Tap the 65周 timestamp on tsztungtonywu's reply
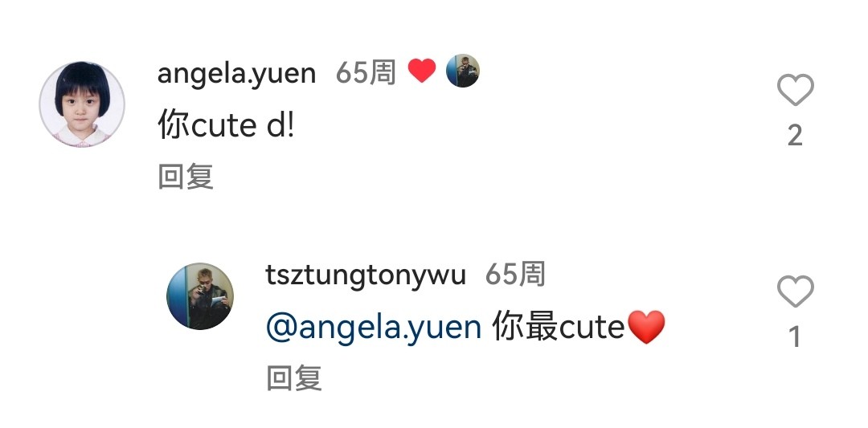This screenshot has height=428, width=868. [515, 275]
